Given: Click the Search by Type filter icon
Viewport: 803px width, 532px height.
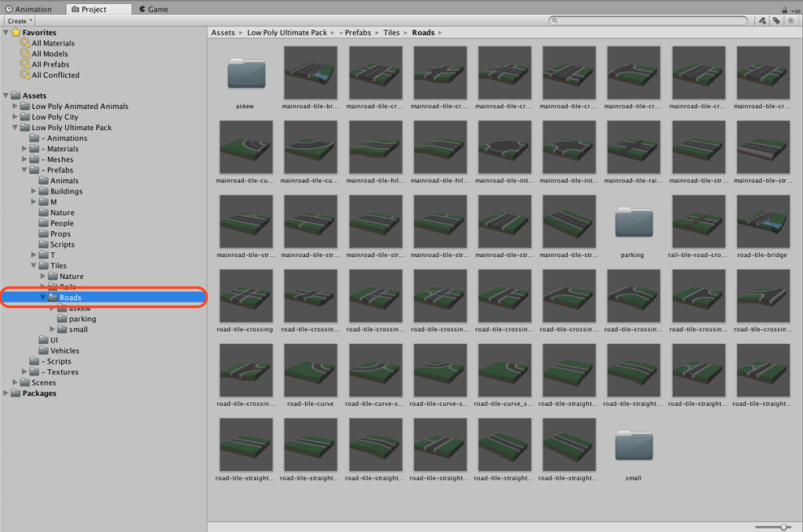Looking at the screenshot, I should point(762,20).
